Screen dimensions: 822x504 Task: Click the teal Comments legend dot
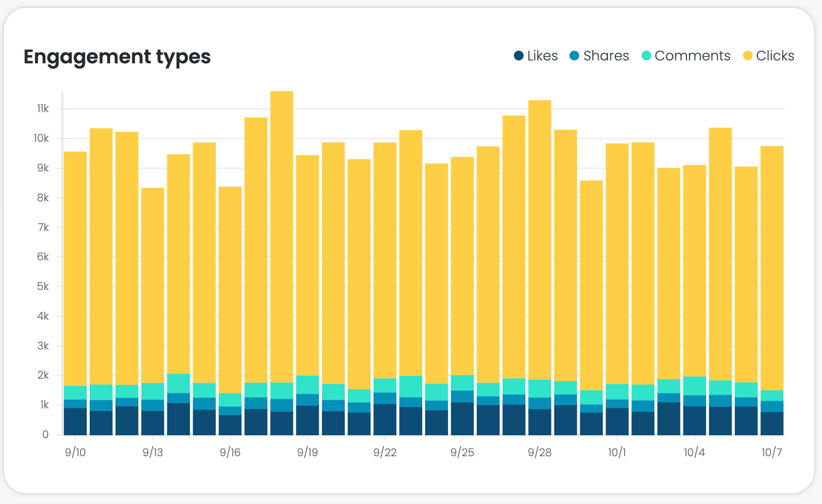pos(646,56)
